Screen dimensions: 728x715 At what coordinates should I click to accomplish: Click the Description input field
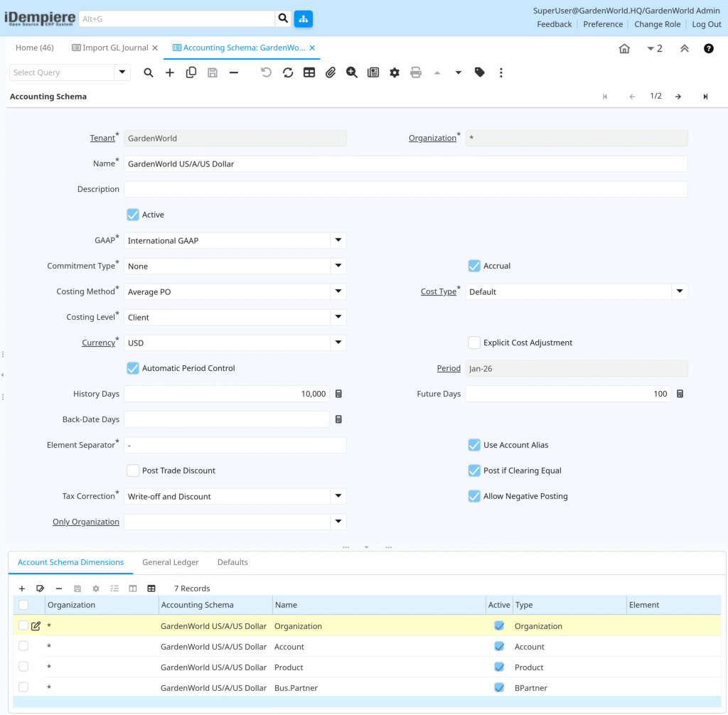[405, 189]
